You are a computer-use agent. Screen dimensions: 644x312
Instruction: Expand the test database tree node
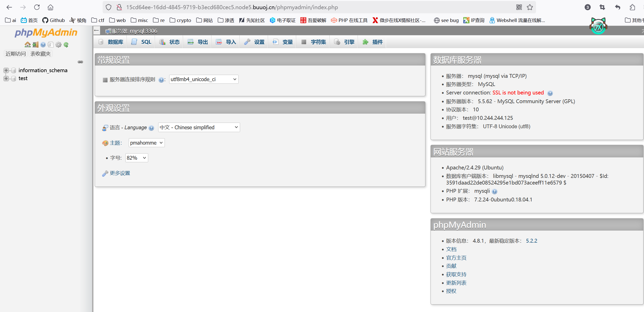[6, 78]
